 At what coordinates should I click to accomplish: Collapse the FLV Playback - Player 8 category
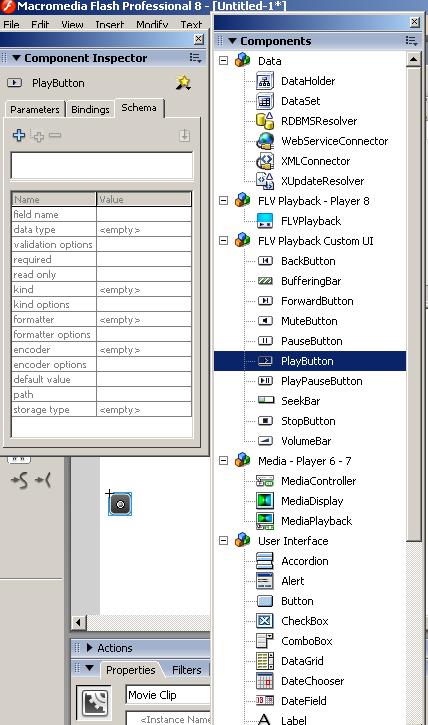pos(224,200)
